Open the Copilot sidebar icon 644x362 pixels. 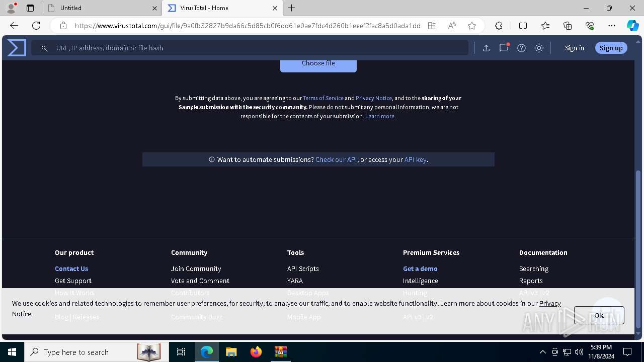(x=633, y=26)
